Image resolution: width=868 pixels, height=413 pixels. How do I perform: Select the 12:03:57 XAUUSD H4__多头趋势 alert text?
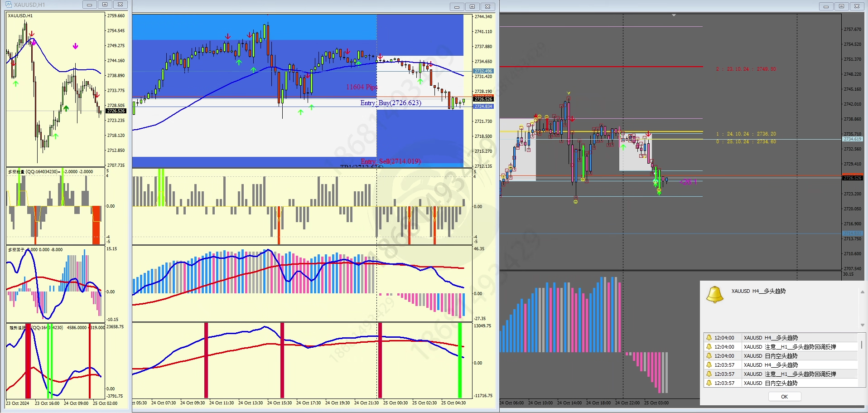pyautogui.click(x=771, y=365)
